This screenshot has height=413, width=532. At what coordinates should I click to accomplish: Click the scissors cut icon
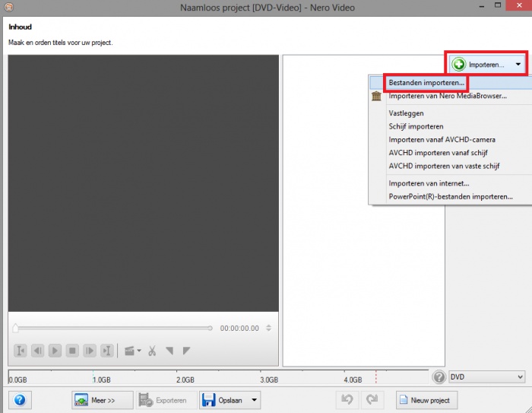click(x=152, y=351)
